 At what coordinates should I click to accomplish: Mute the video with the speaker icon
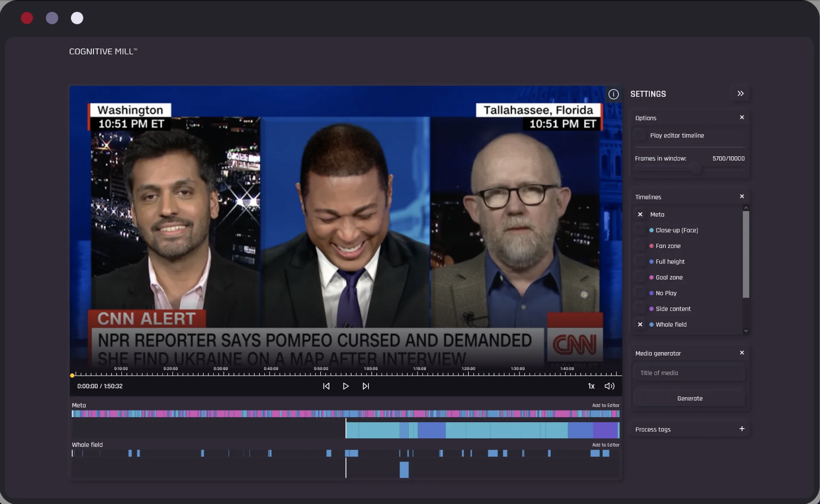point(609,386)
